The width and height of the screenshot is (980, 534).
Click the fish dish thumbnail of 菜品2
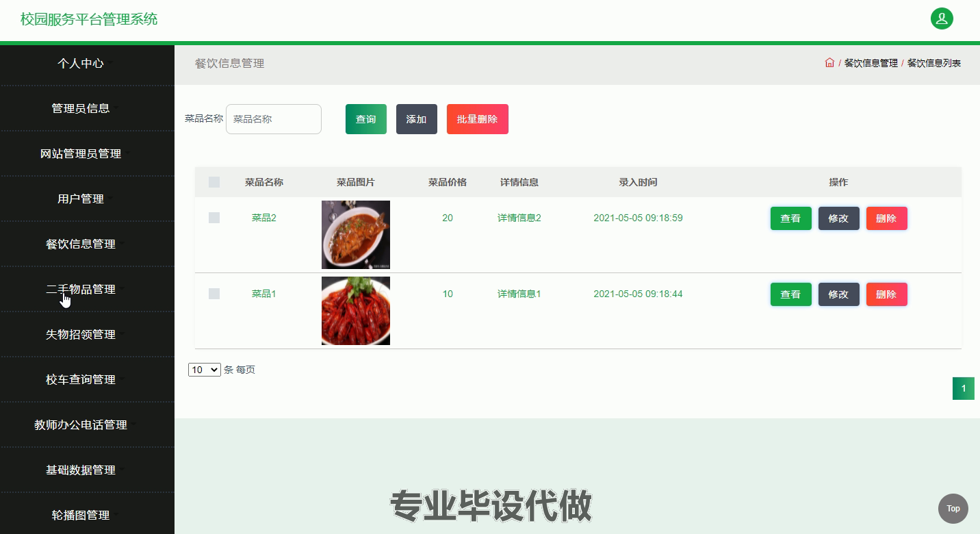[356, 235]
